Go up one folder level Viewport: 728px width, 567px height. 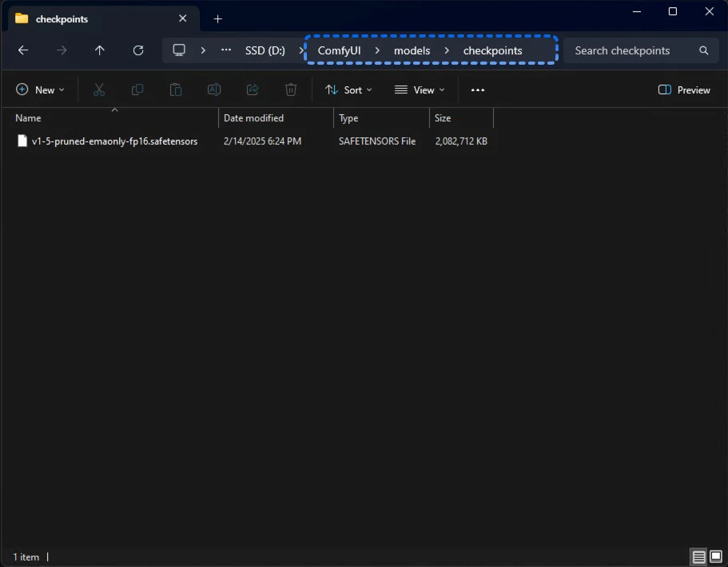click(x=99, y=50)
